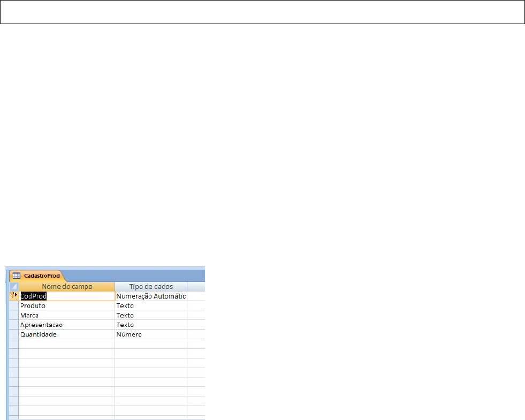
Task: Select the row selector for the Produto field
Action: [x=14, y=306]
